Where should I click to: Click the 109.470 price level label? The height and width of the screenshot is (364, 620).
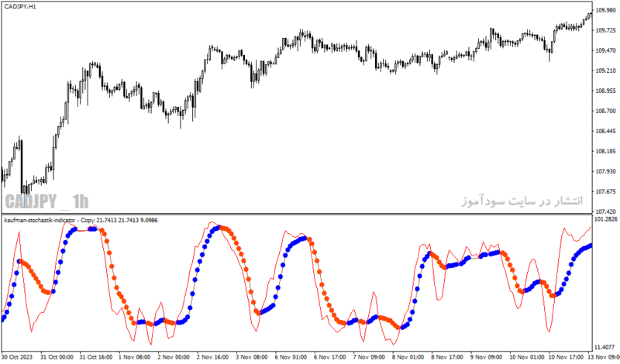pyautogui.click(x=606, y=50)
